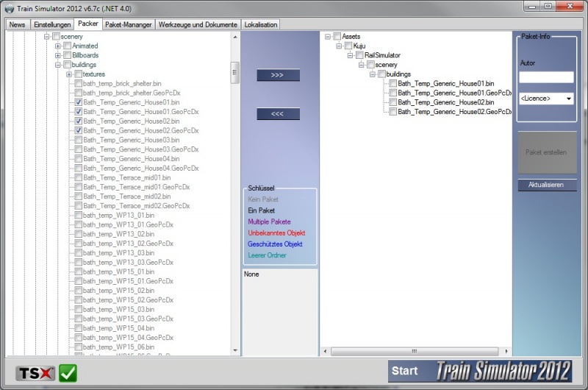Screen dimensions: 588x390
Task: Open the Lokalisation tab
Action: click(261, 24)
